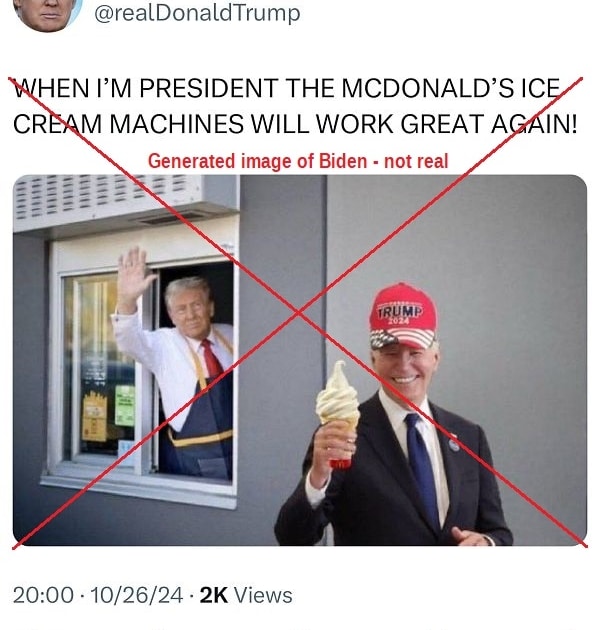Click the red TRUMP 2024 cap
The height and width of the screenshot is (630, 600).
click(x=402, y=316)
